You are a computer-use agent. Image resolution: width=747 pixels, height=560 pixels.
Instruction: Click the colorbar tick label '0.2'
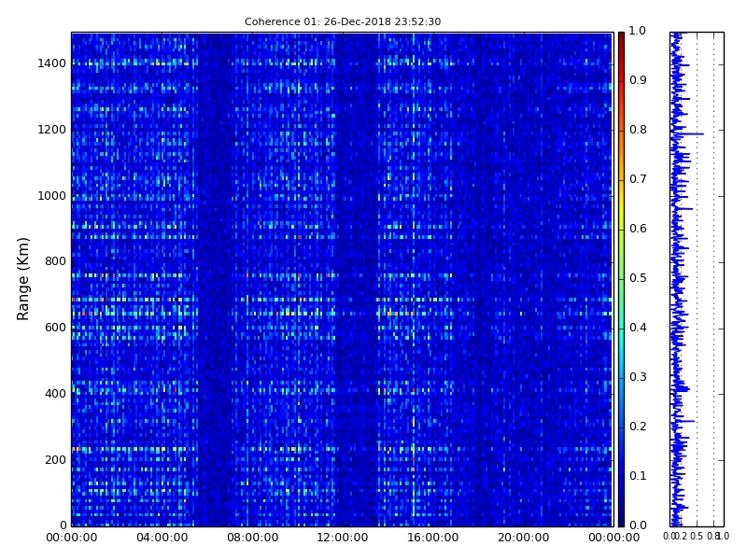tap(638, 427)
